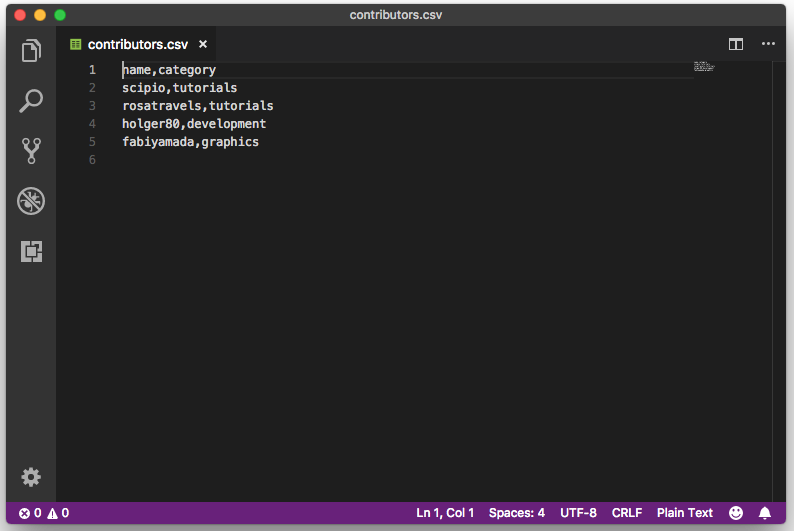Click the feedback smiley icon
Screen dimensions: 794x531
coord(736,513)
